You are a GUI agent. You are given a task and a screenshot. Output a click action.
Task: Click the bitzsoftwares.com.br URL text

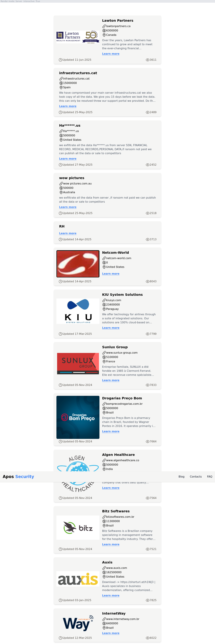[x=120, y=517]
